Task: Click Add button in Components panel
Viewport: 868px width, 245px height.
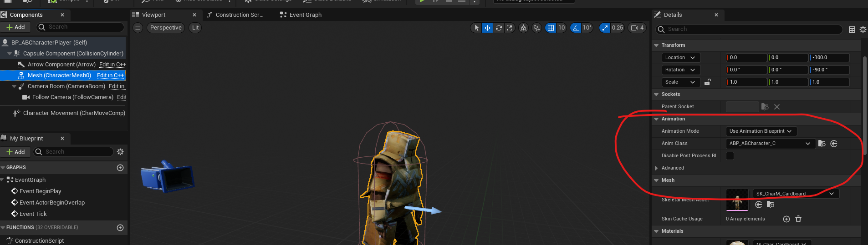Action: [15, 27]
